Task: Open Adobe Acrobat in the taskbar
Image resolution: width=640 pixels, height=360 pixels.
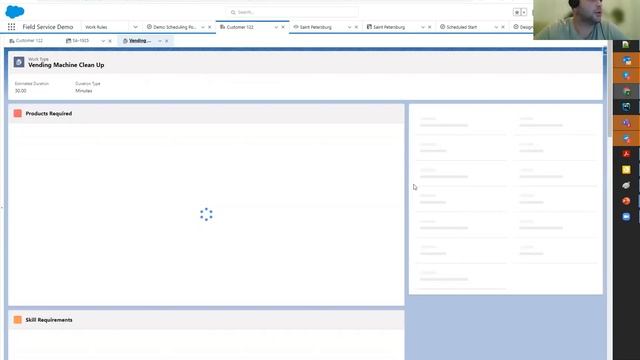Action: [627, 154]
